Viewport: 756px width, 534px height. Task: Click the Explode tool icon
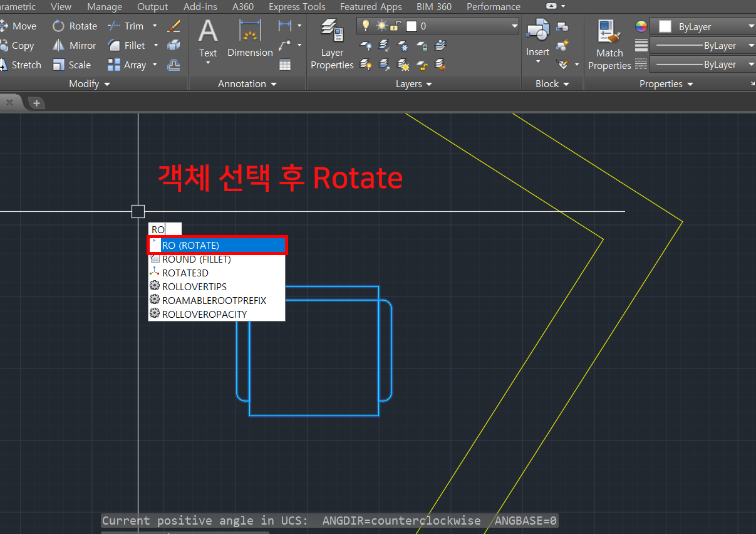(x=173, y=45)
